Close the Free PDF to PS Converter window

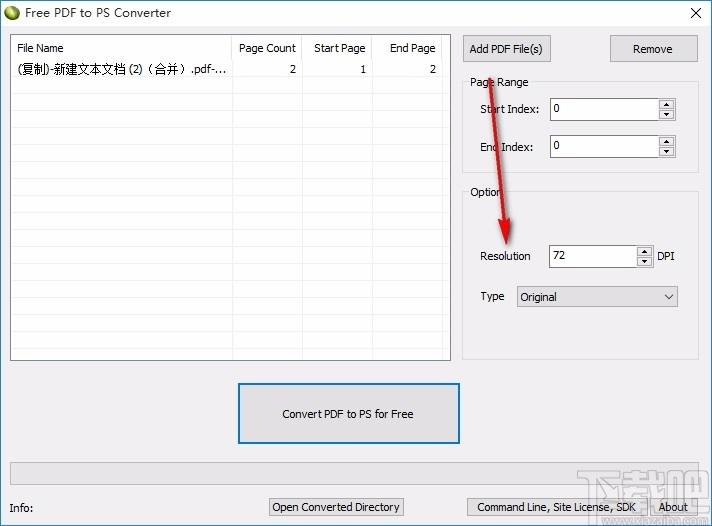click(x=696, y=13)
